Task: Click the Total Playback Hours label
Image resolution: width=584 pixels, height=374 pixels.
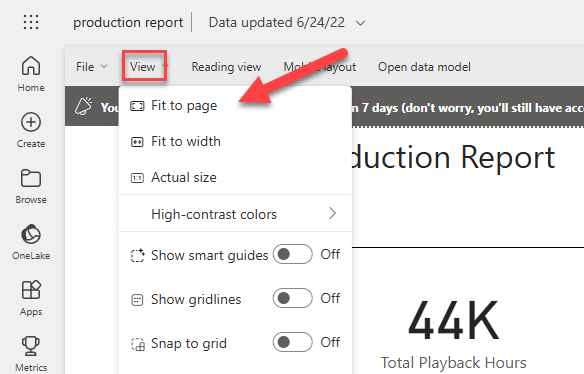Action: point(453,362)
